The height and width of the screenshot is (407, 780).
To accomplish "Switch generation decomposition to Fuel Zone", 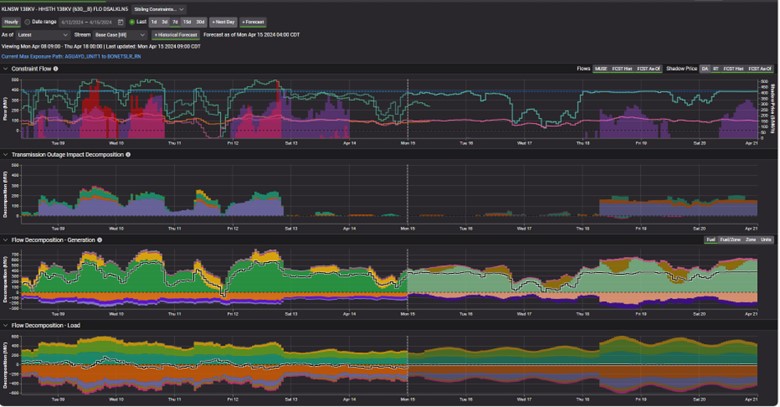I will 729,240.
